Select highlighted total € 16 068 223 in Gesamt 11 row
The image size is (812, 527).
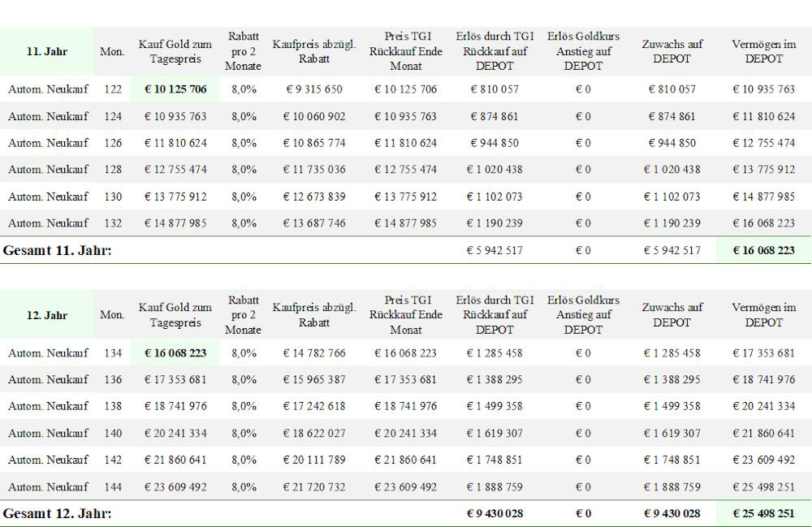tap(763, 251)
